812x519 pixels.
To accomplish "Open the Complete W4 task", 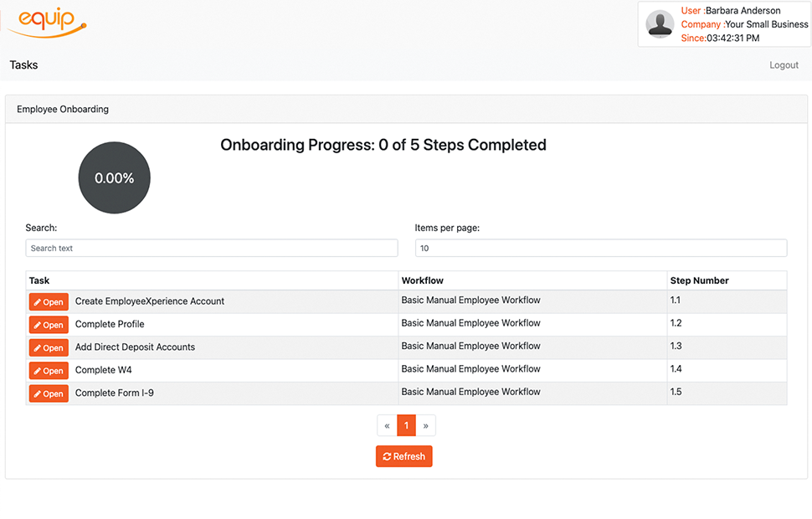I will point(49,370).
